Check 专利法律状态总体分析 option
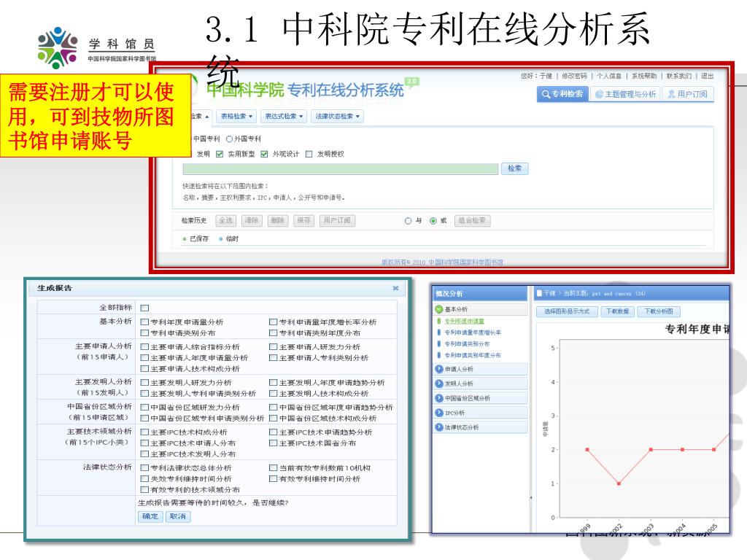This screenshot has height=560, width=747. (x=145, y=468)
